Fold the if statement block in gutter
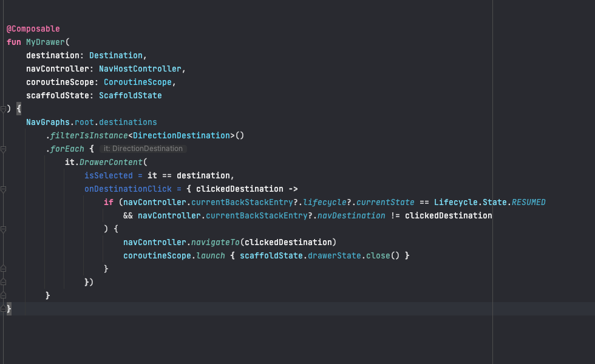595x364 pixels. tap(4, 229)
